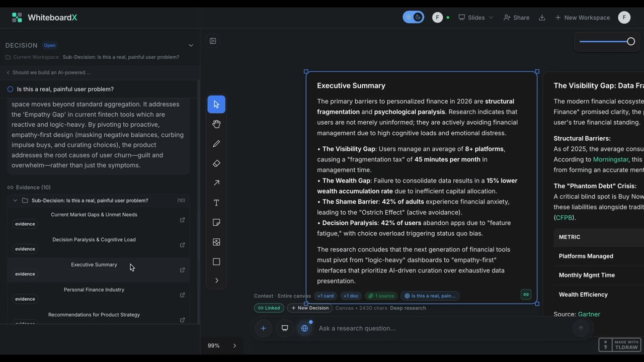Open external link for Executive Summary evidence
Viewport: 644px width, 362px height.
pos(182,270)
